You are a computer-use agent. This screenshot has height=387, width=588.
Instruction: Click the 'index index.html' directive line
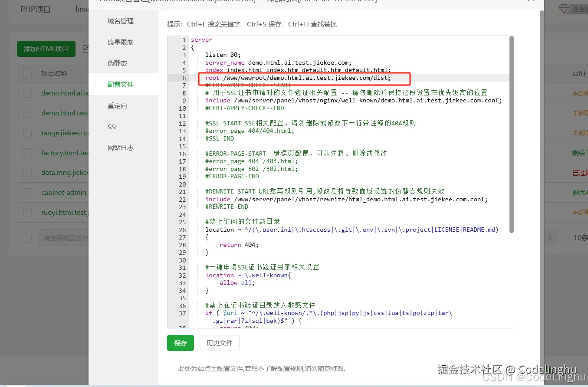coord(298,70)
